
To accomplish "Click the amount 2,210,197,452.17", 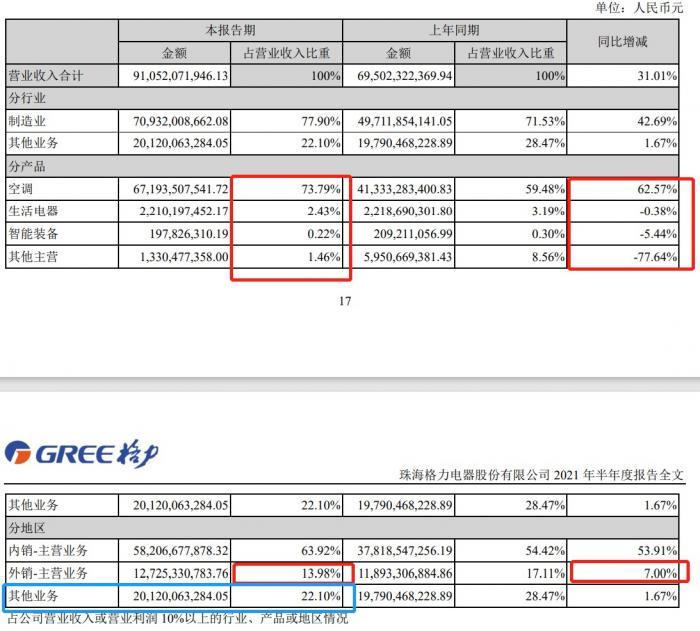I will [x=184, y=211].
